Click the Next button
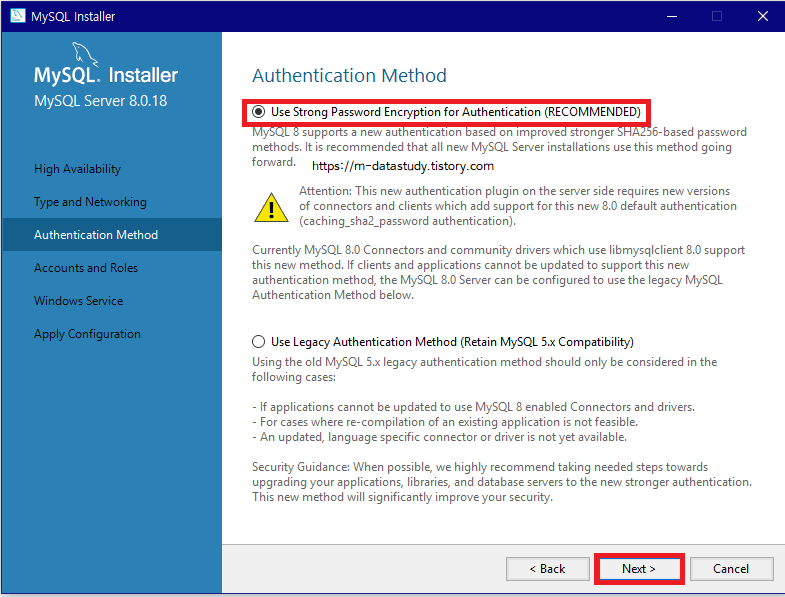Image resolution: width=785 pixels, height=597 pixels. (639, 568)
